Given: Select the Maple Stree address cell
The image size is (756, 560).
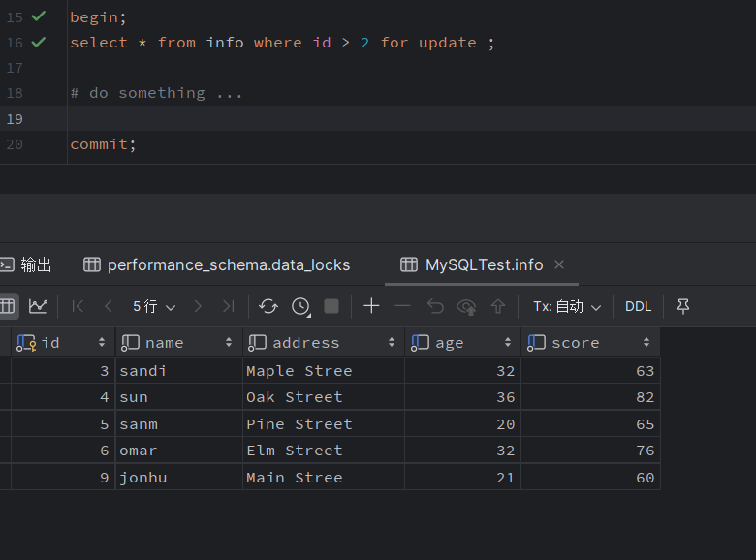Looking at the screenshot, I should point(324,371).
